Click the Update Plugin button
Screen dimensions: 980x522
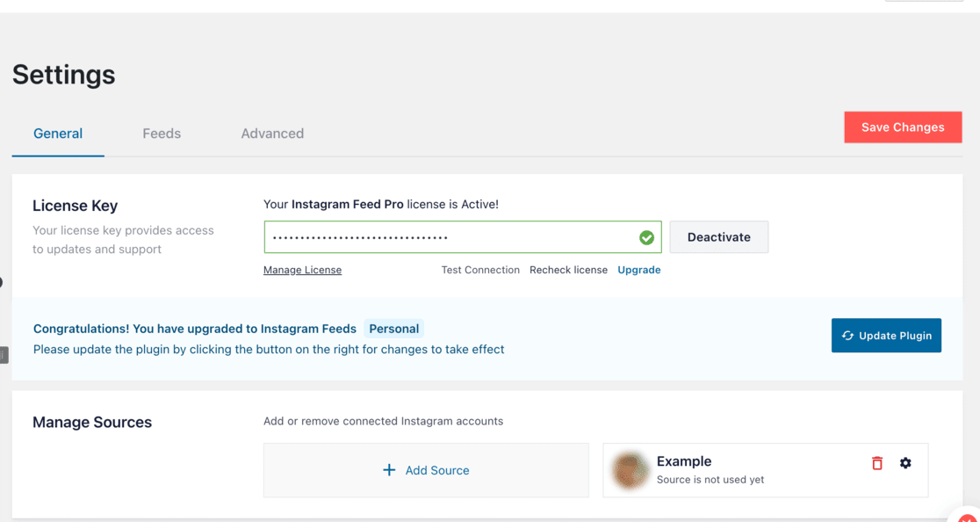pyautogui.click(x=886, y=336)
